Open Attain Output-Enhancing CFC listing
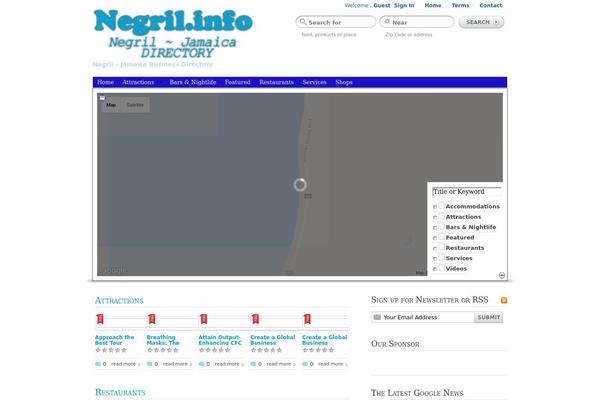Viewport: 600px width, 400px height. [220, 340]
